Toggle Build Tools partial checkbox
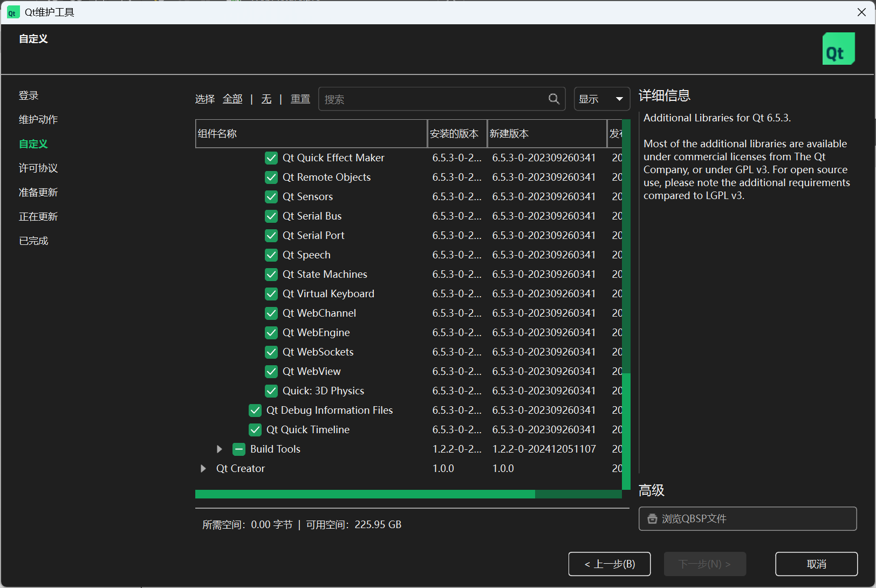876x588 pixels. tap(239, 449)
